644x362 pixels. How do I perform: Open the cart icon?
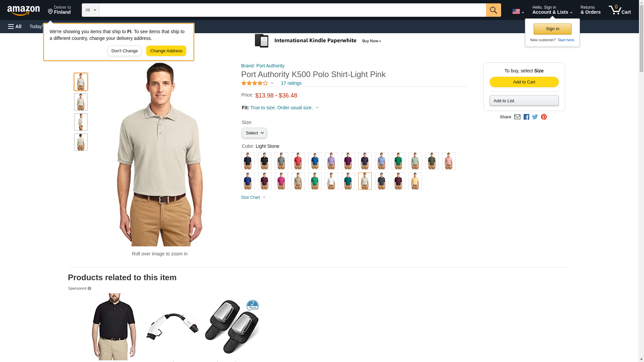[620, 10]
